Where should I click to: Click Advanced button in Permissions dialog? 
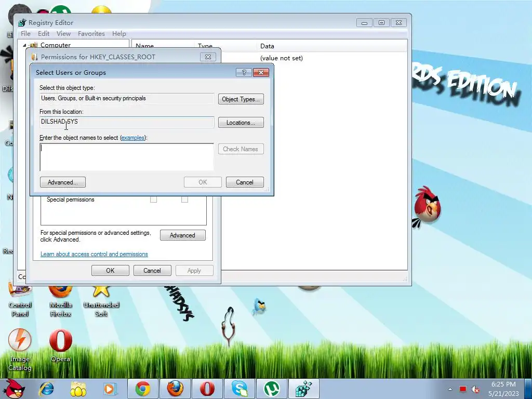point(182,235)
